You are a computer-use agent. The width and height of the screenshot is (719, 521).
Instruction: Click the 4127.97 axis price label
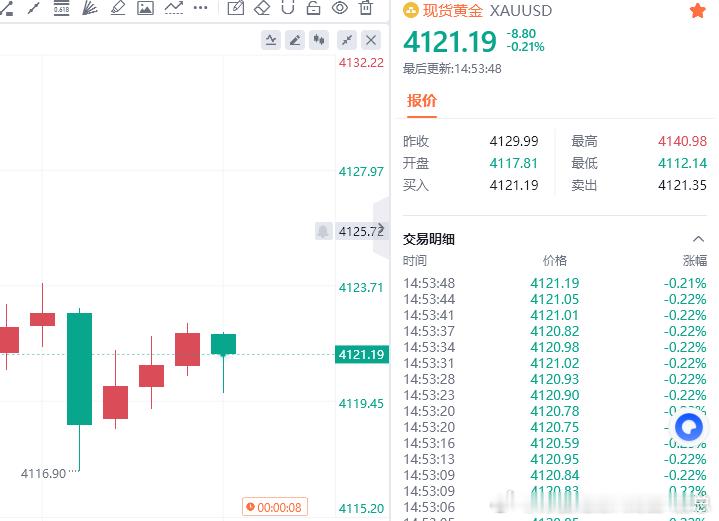361,172
